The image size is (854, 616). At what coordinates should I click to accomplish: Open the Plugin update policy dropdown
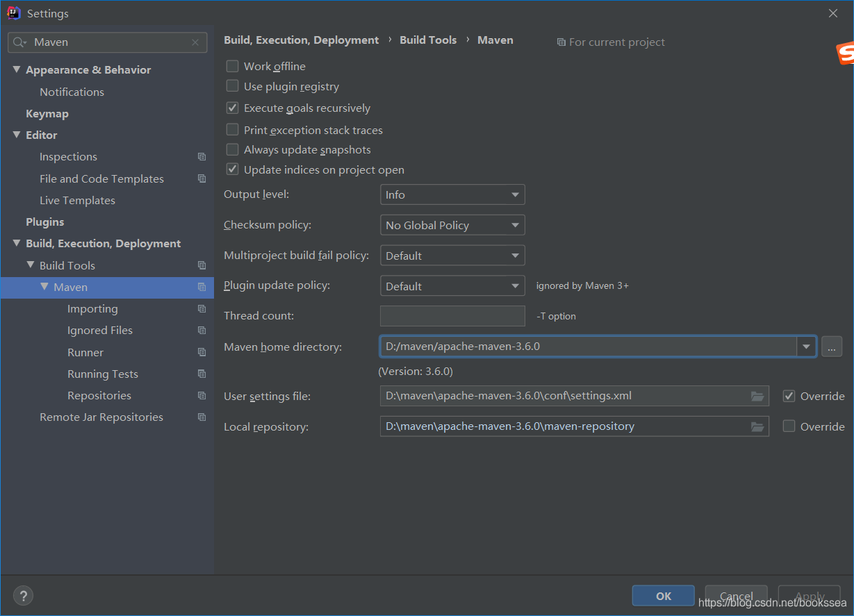[x=452, y=286]
